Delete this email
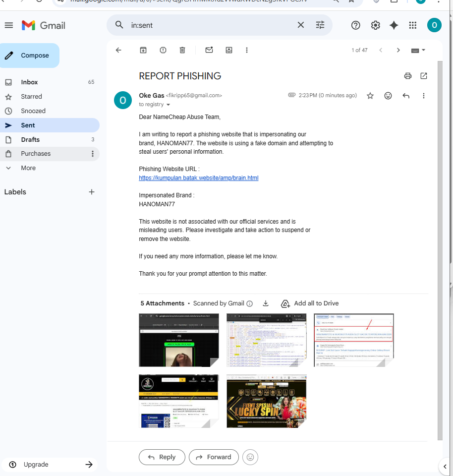Screen dimensions: 453x476 [182, 50]
